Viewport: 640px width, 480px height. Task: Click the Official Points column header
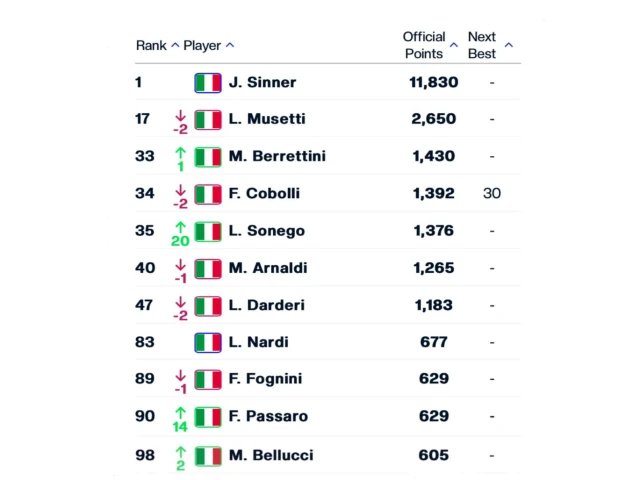(x=424, y=45)
